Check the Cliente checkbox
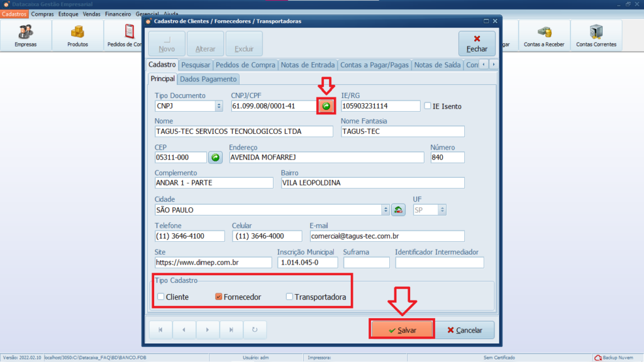 [x=161, y=297]
